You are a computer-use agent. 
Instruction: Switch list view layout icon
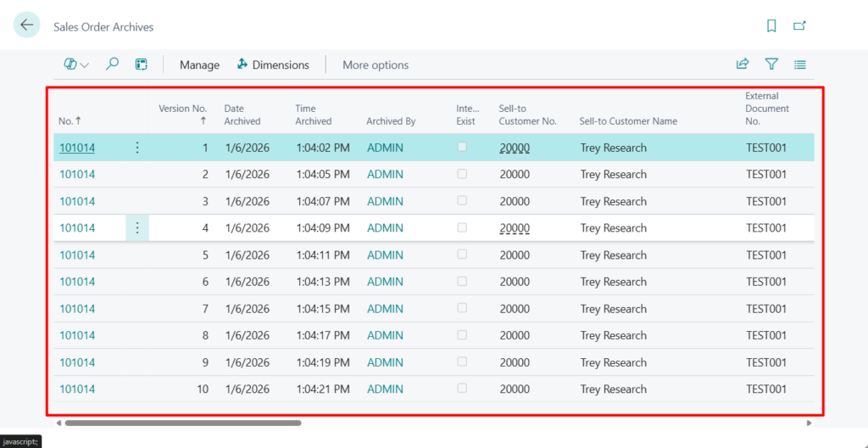coord(799,64)
